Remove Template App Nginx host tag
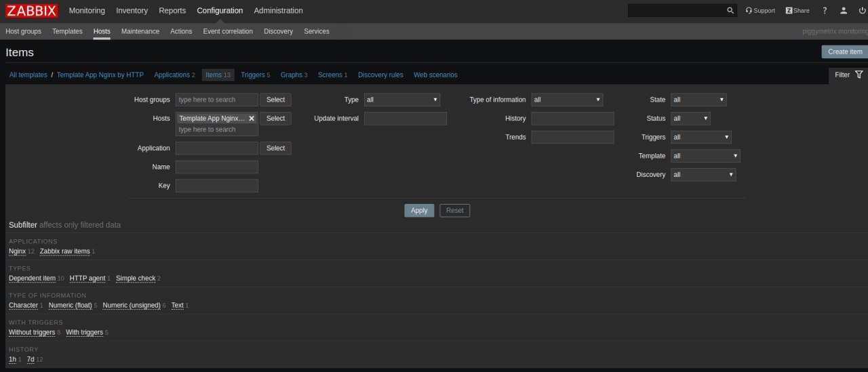 pos(252,118)
